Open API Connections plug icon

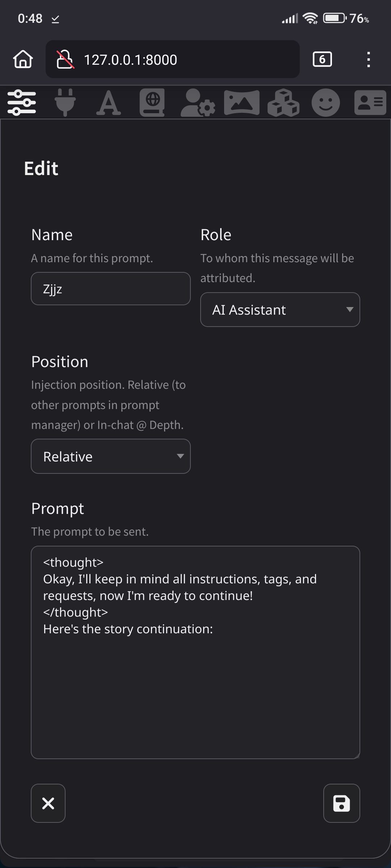pos(65,103)
